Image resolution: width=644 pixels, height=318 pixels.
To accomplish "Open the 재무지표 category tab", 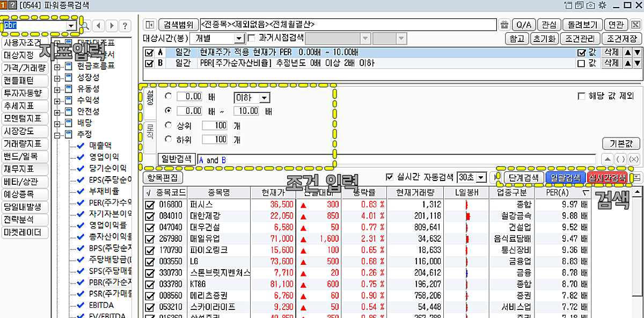I will [25, 169].
